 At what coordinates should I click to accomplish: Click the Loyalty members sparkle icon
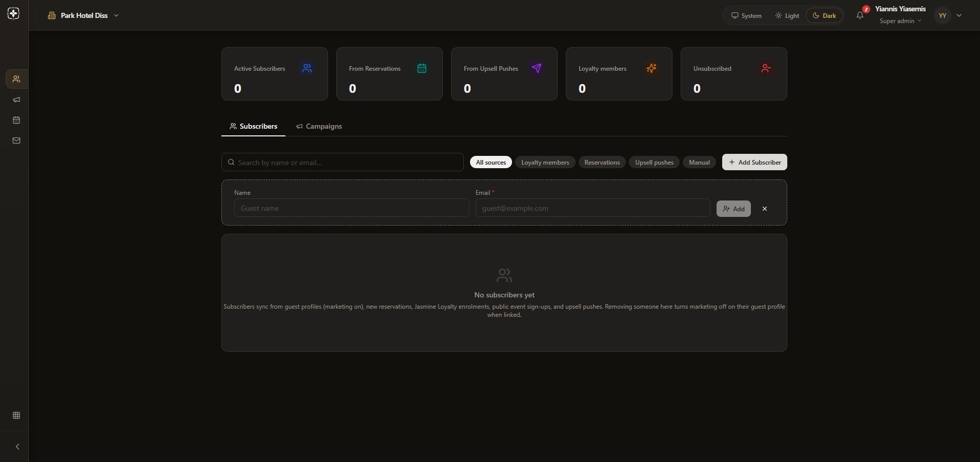651,68
